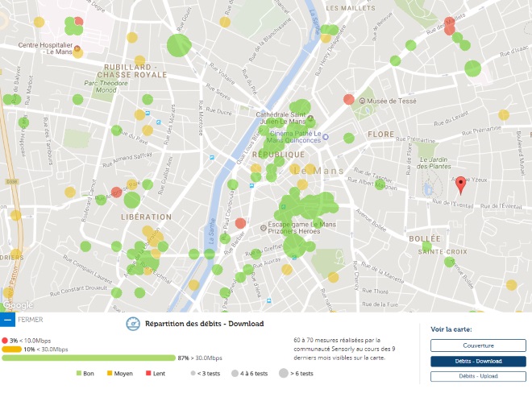Click the red Lent legend swatch
The image size is (532, 393).
(148, 374)
